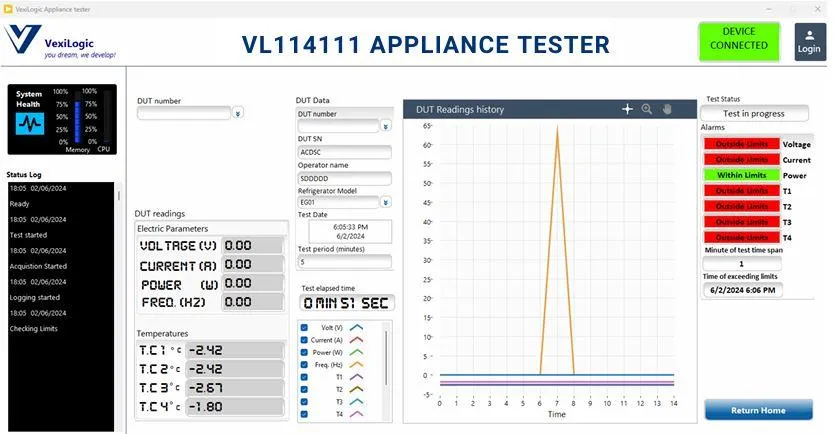Click the Return Home button

pos(758,410)
